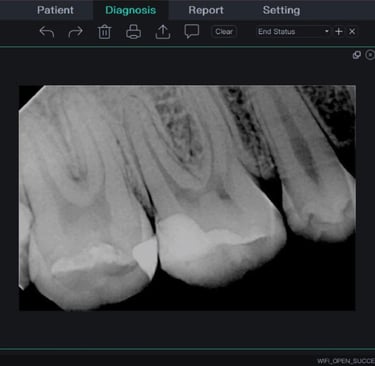Click the WIFI_OPEN_SUCCE status text

click(x=346, y=361)
